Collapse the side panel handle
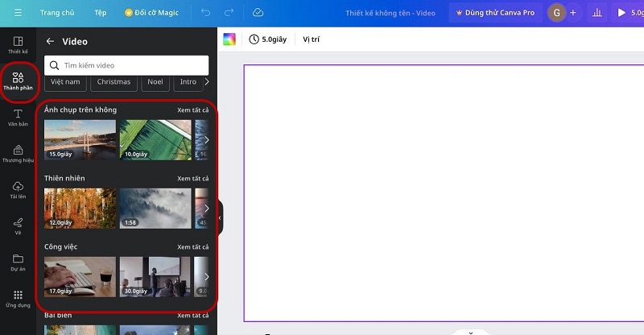 [x=220, y=218]
